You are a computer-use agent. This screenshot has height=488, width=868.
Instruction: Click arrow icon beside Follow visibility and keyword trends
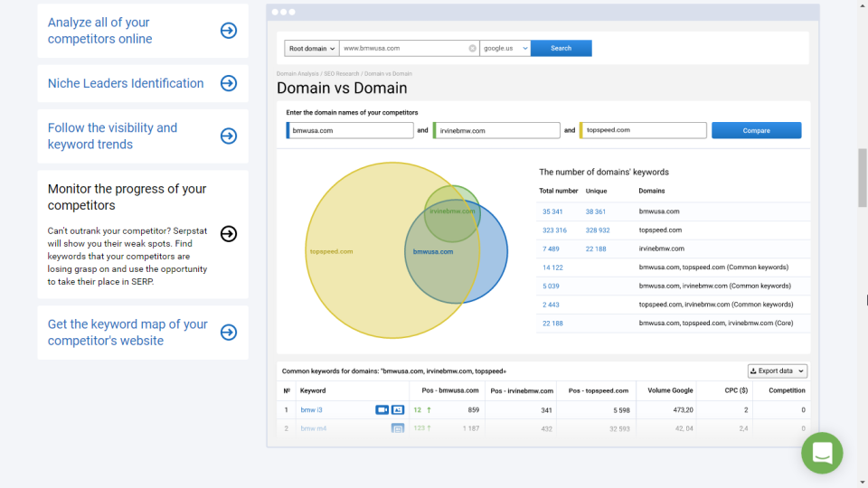coord(229,136)
